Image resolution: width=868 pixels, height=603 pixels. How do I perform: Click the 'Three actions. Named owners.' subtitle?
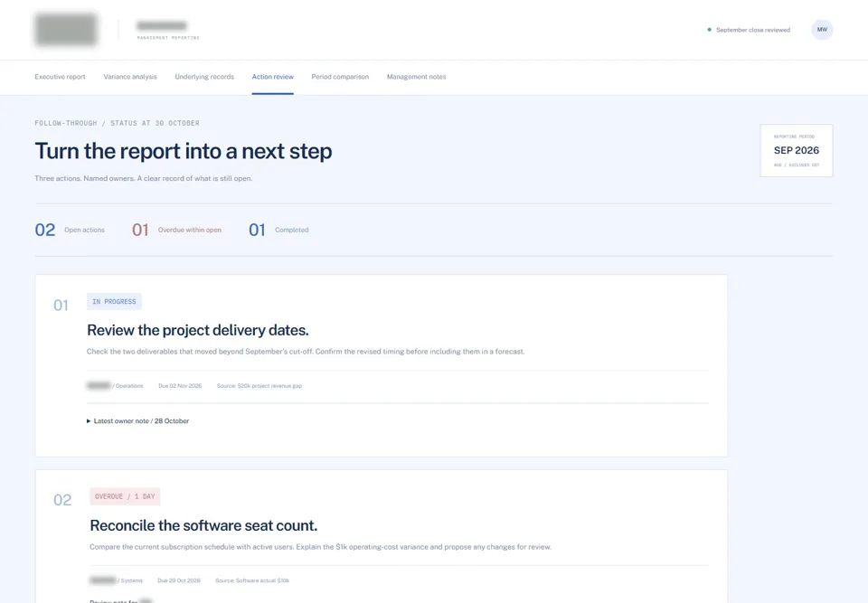144,178
